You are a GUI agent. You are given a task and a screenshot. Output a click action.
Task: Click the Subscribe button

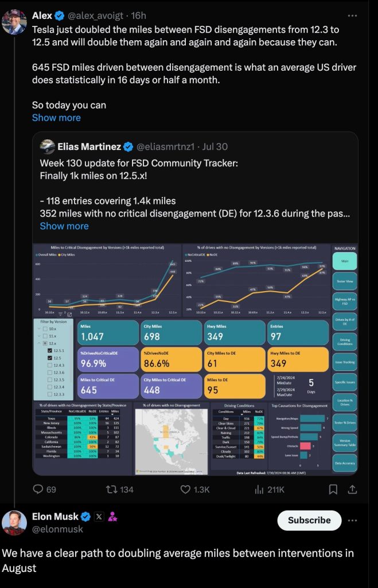(309, 520)
